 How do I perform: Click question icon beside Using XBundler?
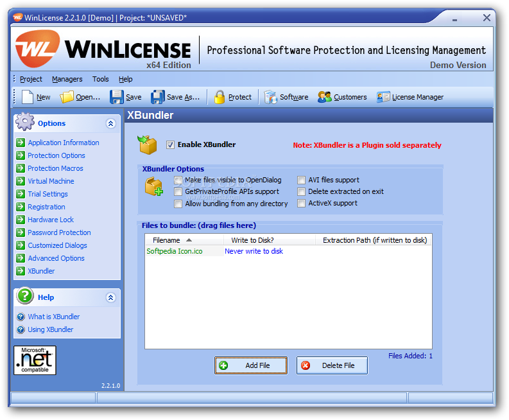21,329
